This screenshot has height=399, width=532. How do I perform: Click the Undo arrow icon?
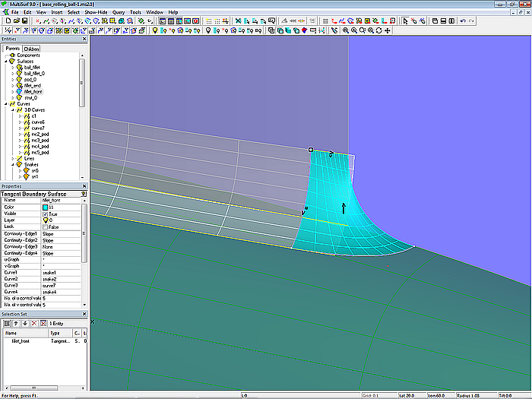click(x=463, y=21)
